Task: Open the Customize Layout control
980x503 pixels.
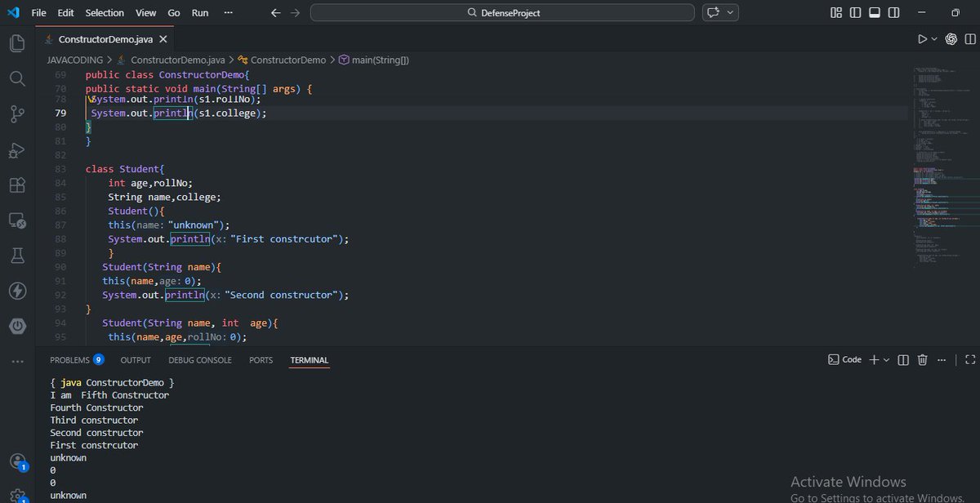Action: (x=835, y=13)
